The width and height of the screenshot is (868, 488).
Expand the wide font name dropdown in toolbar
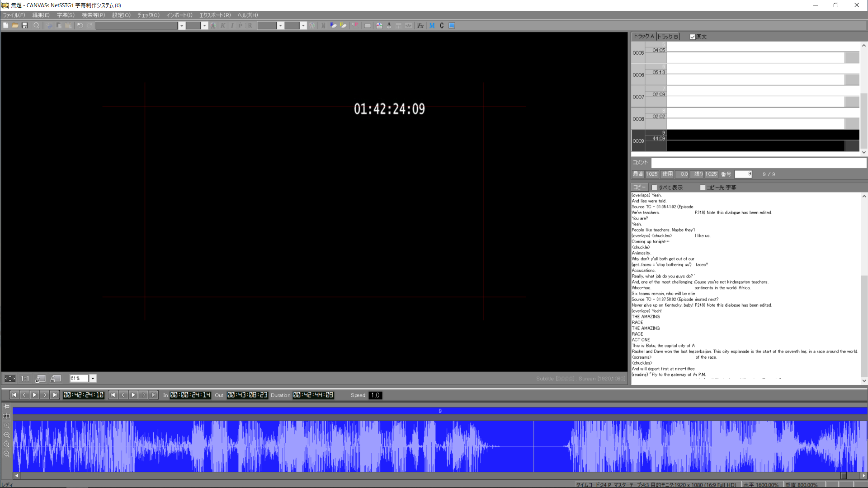[x=182, y=26]
